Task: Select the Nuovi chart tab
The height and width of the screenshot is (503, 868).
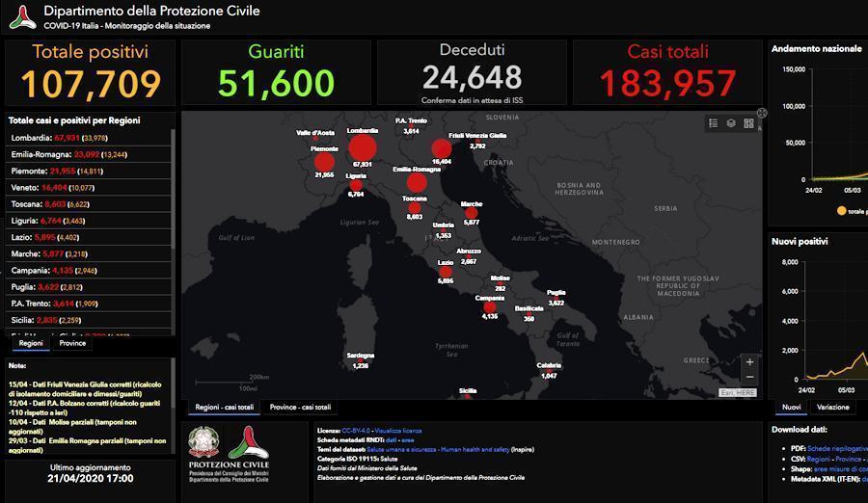Action: 791,408
